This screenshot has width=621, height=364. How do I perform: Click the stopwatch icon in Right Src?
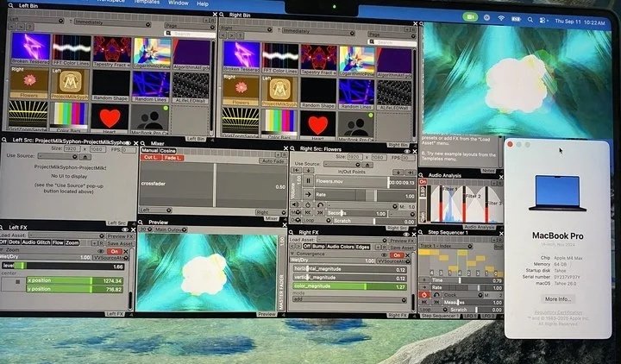point(308,204)
